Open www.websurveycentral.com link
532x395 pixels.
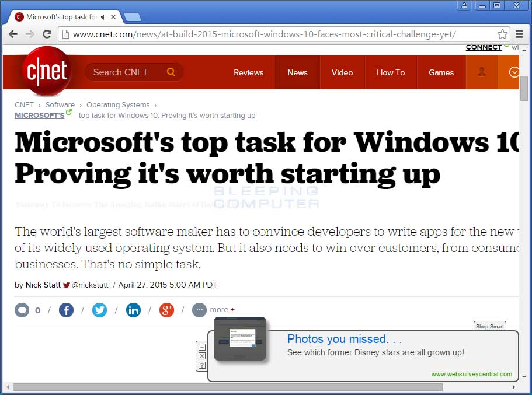point(472,374)
